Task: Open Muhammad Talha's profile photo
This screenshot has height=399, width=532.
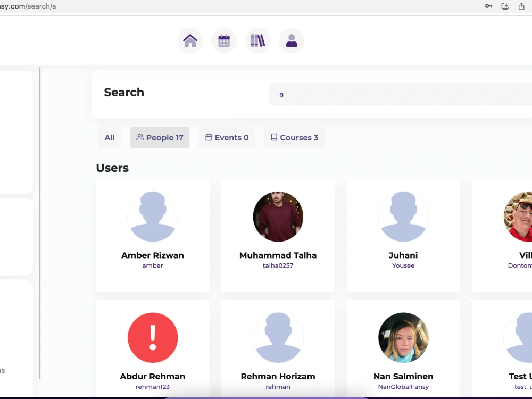Action: pyautogui.click(x=278, y=217)
